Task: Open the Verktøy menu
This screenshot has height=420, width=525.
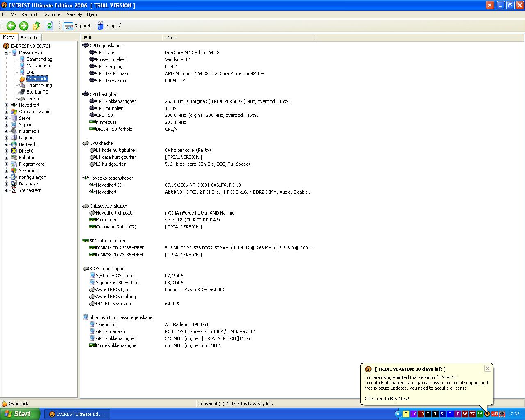Action: pos(75,14)
